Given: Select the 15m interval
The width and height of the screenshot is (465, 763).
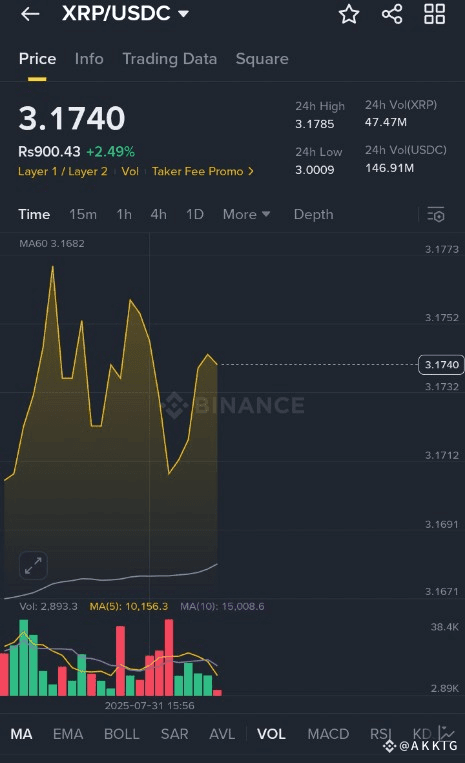Looking at the screenshot, I should click(83, 214).
